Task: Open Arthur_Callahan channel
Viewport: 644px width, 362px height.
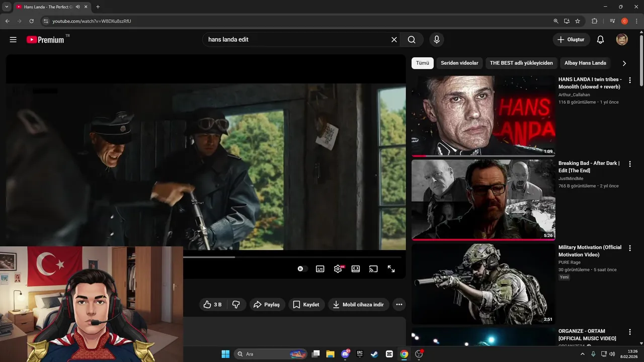Action: pyautogui.click(x=574, y=95)
